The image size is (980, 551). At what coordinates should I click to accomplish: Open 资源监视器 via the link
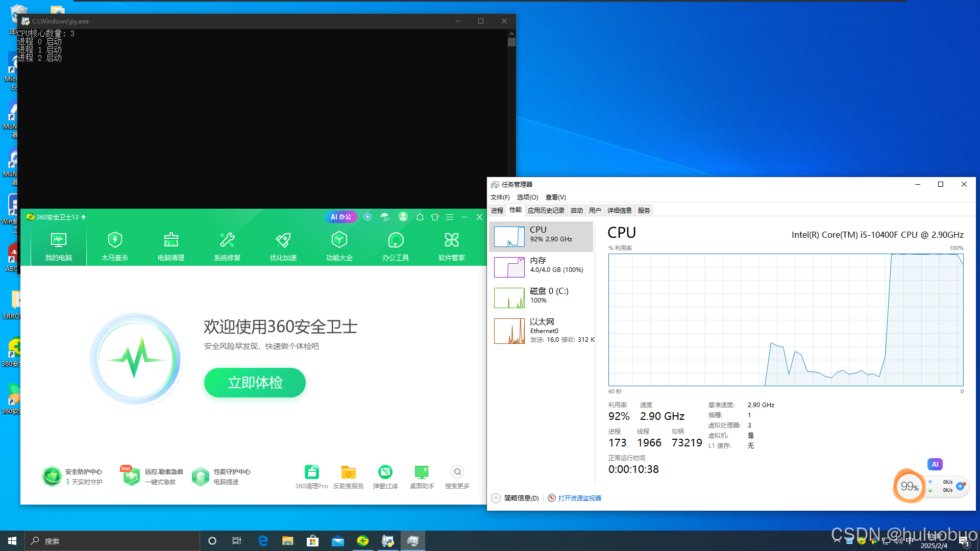[579, 497]
